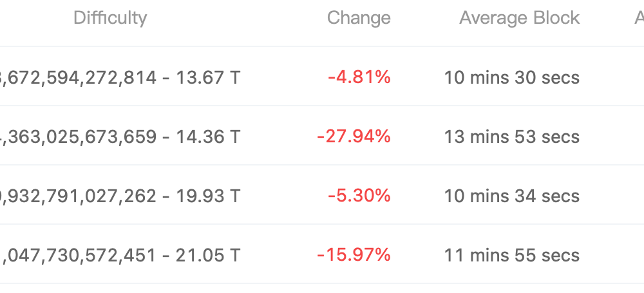Click the 14.36 T difficulty abbreviation
This screenshot has height=293, width=644.
208,137
